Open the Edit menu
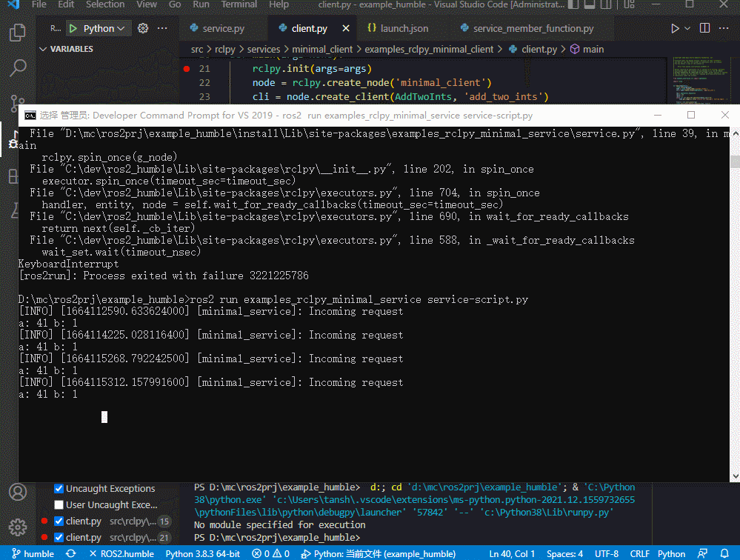This screenshot has height=560, width=740. (x=66, y=4)
